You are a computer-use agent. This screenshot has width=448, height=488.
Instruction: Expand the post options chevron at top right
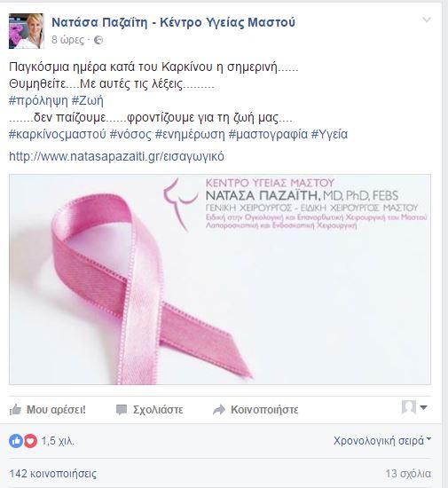pyautogui.click(x=427, y=20)
